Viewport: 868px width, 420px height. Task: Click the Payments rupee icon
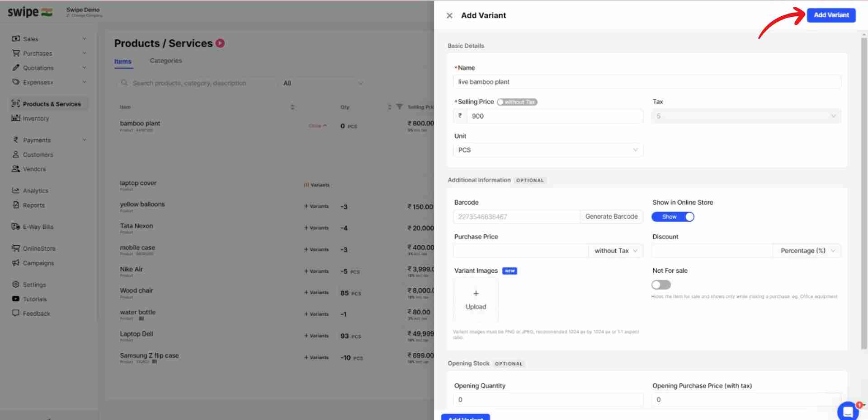[x=16, y=140]
